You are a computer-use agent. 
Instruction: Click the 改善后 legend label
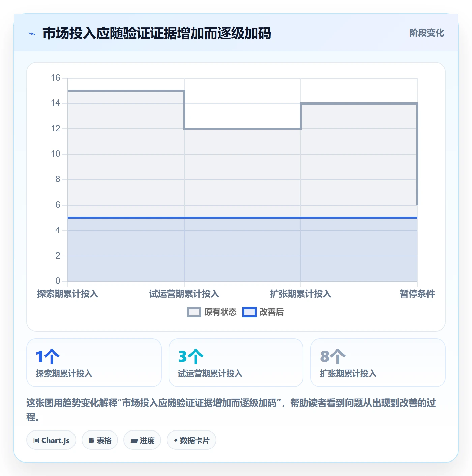(x=271, y=312)
